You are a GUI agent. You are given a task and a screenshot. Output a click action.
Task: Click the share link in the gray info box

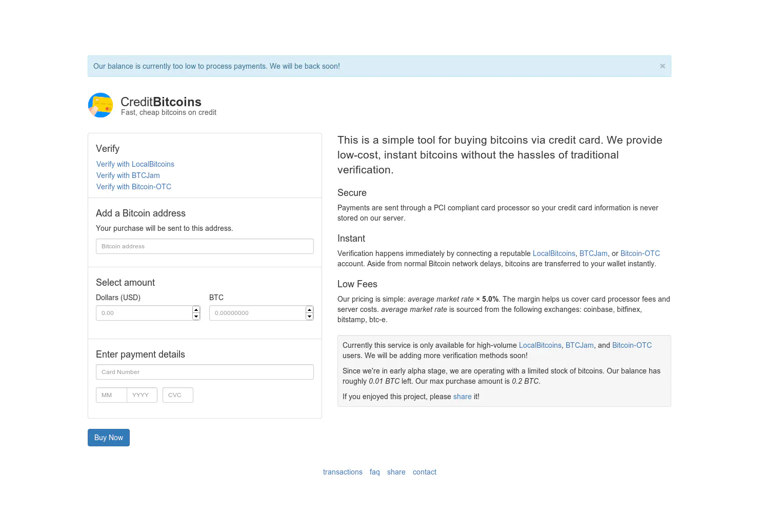[463, 397]
